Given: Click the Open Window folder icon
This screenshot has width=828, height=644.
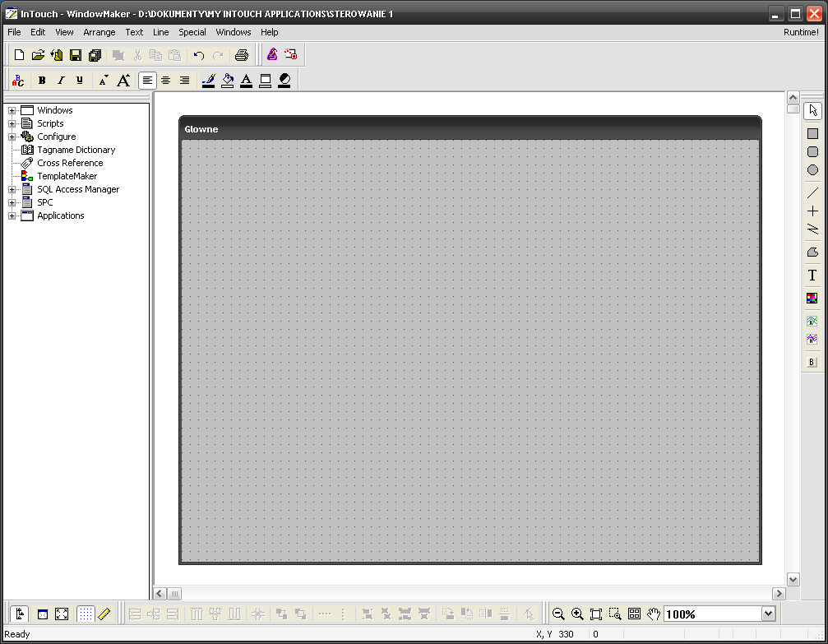Looking at the screenshot, I should tap(38, 55).
